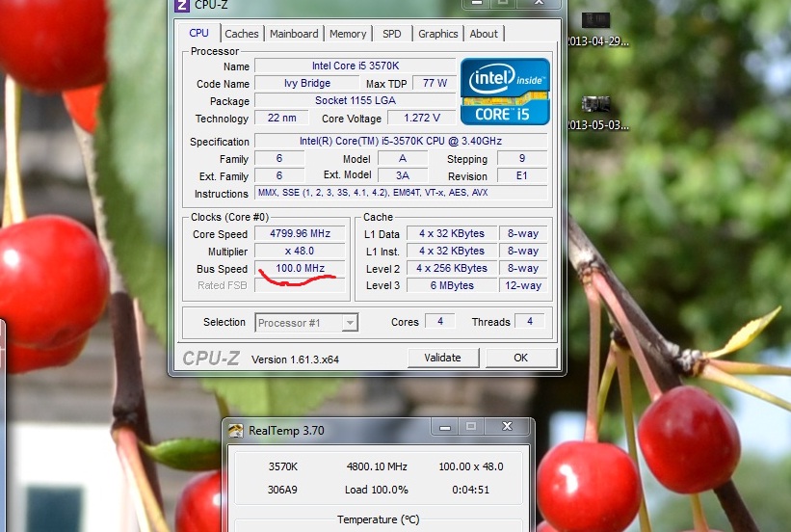Viewport: 791px width, 532px height.
Task: Open the Processor #1 selection dropdown
Action: [x=306, y=323]
